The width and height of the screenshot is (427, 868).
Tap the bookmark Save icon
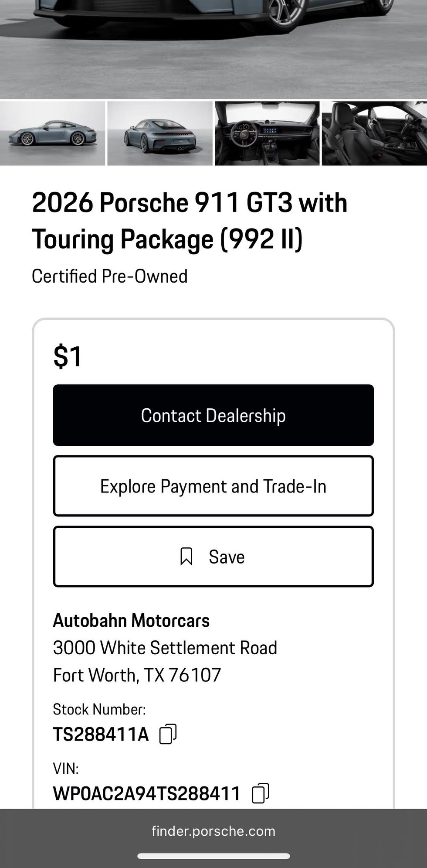(x=186, y=557)
